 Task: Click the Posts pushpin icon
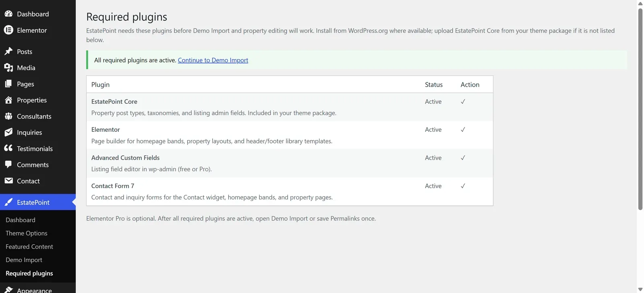pyautogui.click(x=8, y=51)
